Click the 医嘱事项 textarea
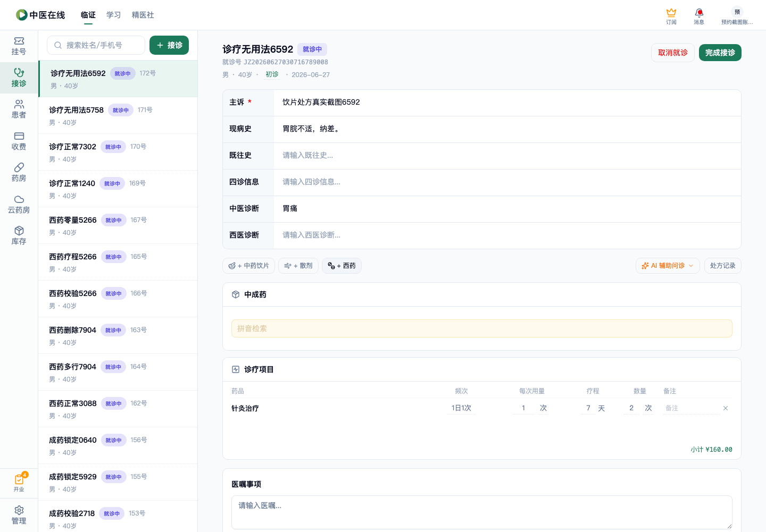766x532 pixels. click(482, 512)
